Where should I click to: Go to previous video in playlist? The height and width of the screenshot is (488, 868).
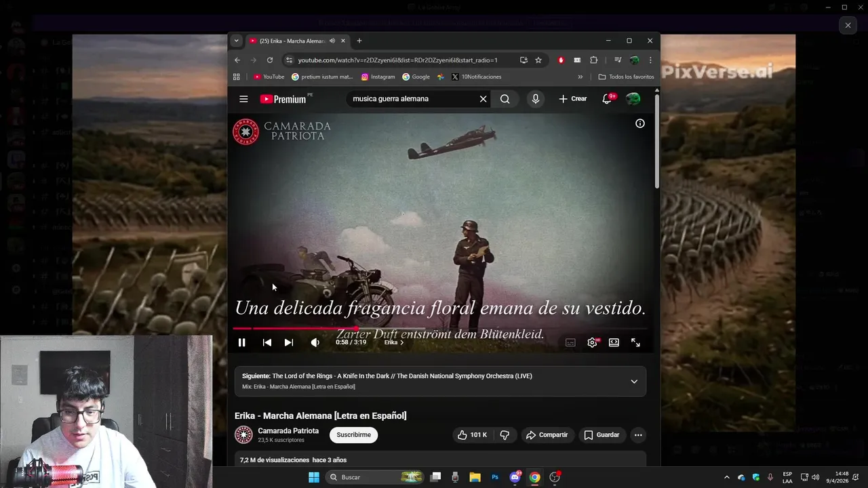tap(267, 342)
